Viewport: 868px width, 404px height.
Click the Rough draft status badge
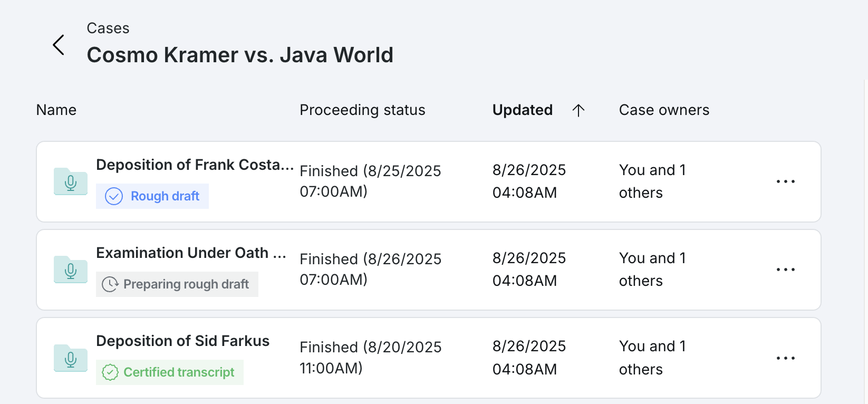[152, 196]
